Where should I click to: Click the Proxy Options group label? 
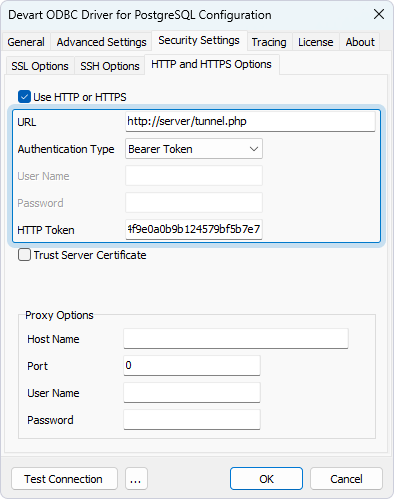coord(59,315)
